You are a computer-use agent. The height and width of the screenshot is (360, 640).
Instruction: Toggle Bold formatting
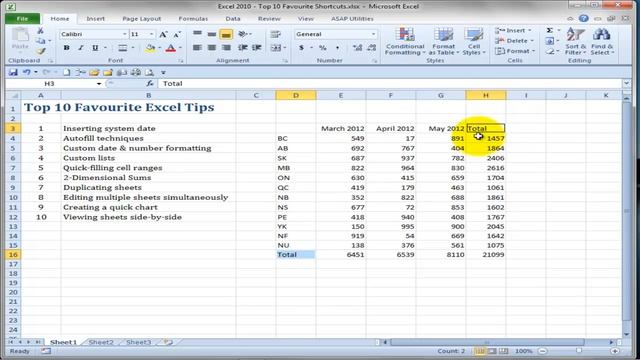[x=67, y=48]
